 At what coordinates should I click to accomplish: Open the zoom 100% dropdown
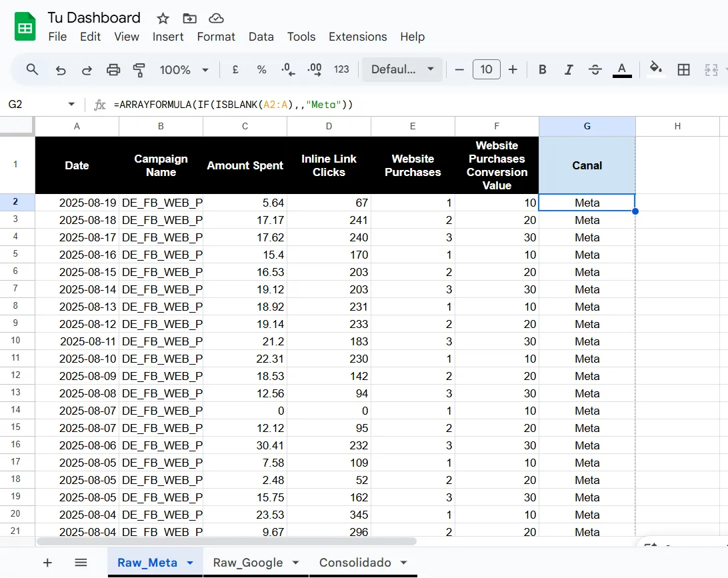click(184, 70)
